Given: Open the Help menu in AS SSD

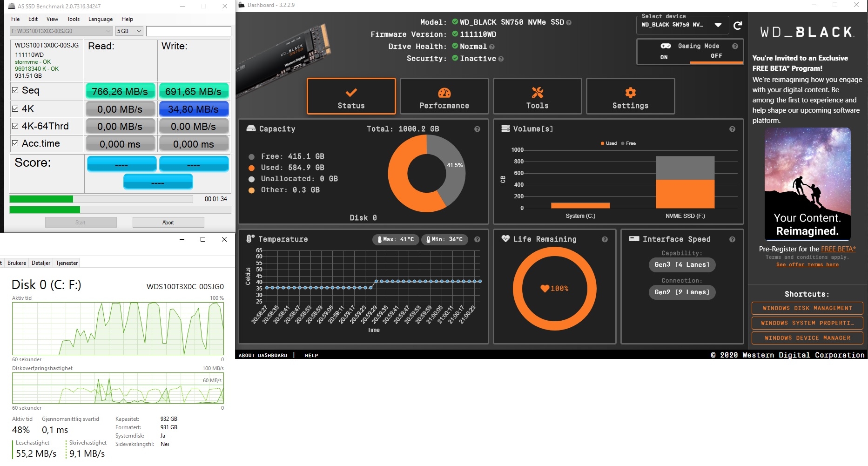Looking at the screenshot, I should click(x=127, y=19).
